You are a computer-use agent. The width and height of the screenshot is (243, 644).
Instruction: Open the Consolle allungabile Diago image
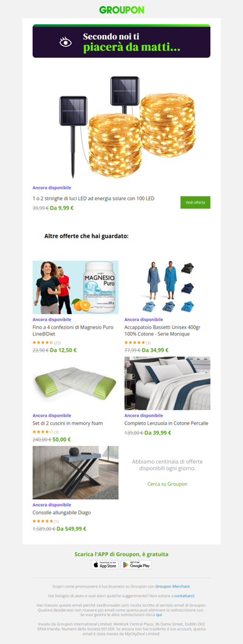[x=75, y=473]
